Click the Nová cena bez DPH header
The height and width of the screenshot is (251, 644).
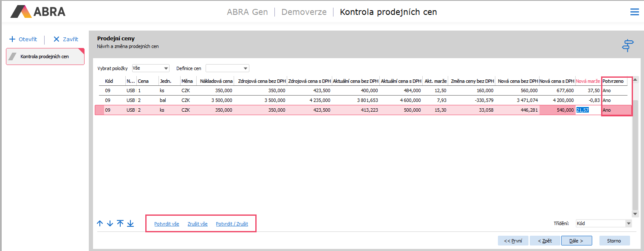coord(517,81)
